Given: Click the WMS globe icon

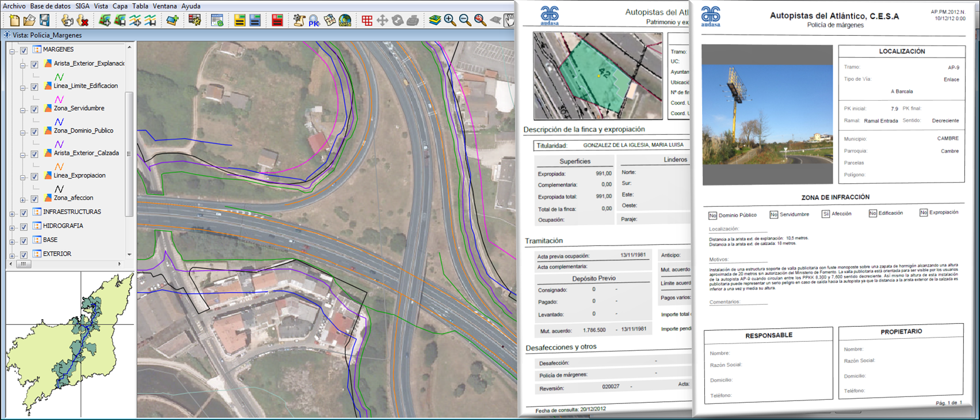Looking at the screenshot, I should click(345, 21).
